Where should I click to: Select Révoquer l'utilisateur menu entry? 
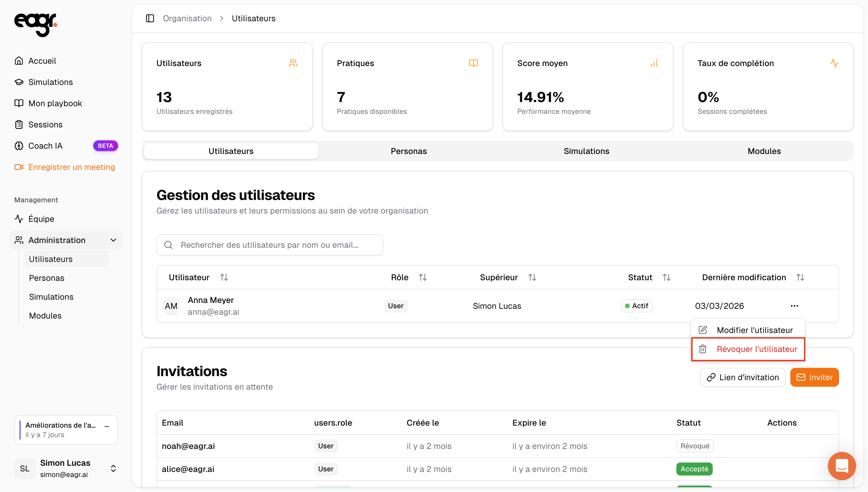(x=756, y=349)
